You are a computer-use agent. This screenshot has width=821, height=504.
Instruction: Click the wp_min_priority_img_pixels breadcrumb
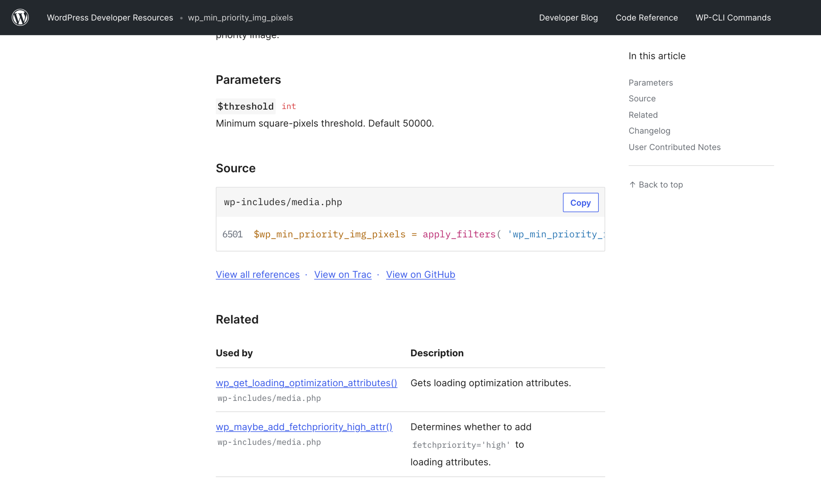click(240, 18)
